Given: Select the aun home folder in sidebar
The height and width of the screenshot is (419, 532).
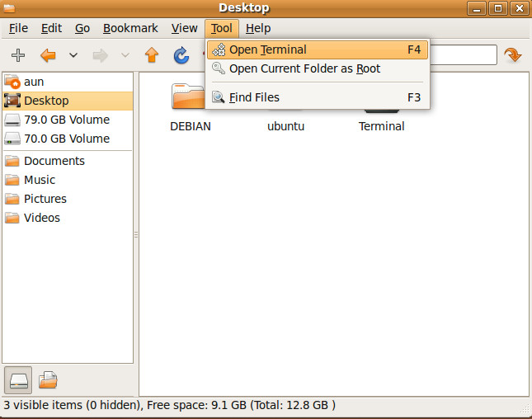Looking at the screenshot, I should point(68,82).
